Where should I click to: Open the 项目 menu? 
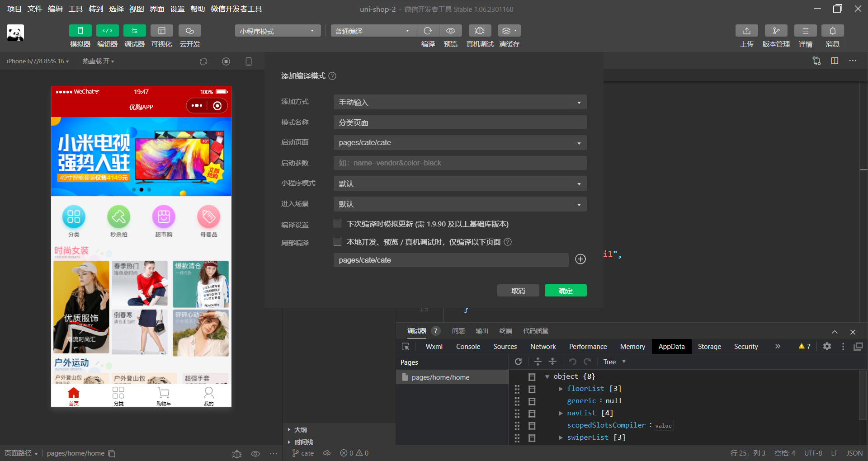click(14, 9)
